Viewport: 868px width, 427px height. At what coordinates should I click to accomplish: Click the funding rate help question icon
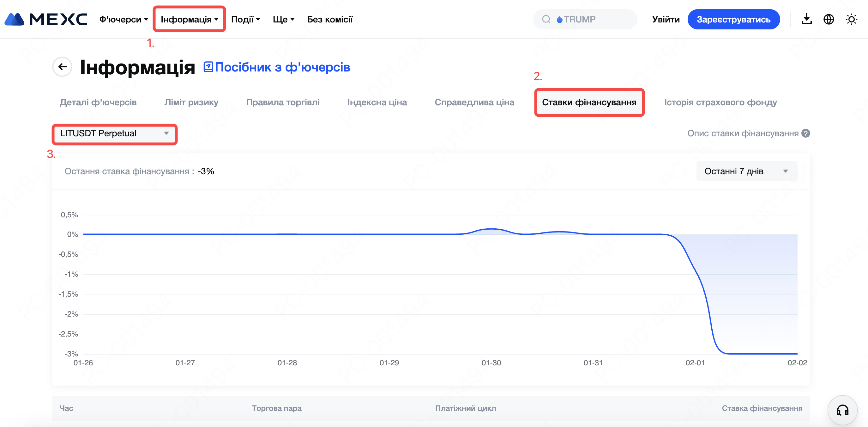806,133
